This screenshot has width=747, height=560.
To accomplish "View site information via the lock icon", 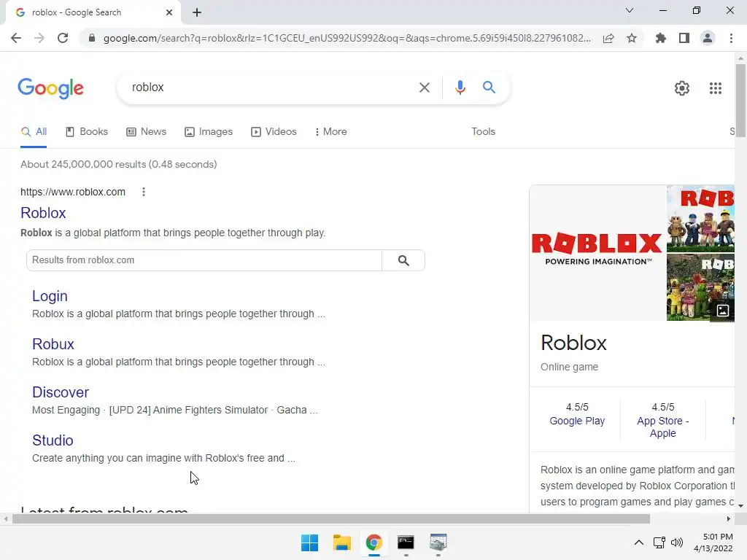I will [92, 38].
